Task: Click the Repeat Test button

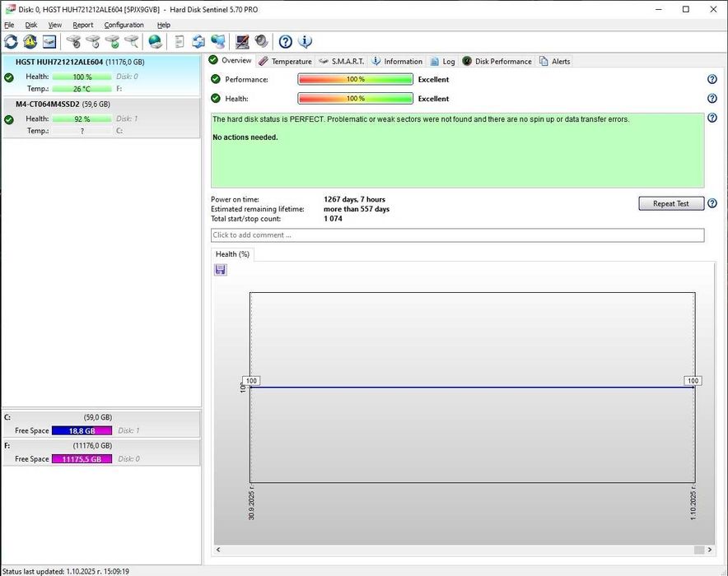Action: 671,203
